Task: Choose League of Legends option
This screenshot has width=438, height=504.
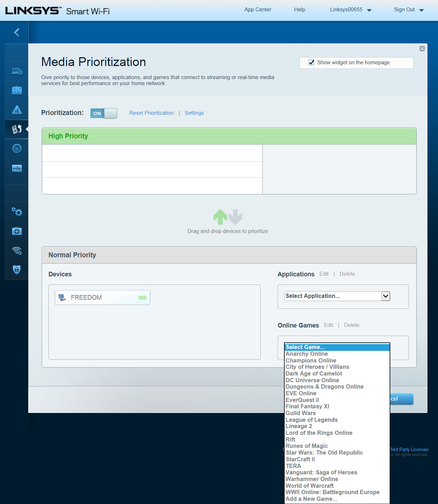Action: point(337,420)
